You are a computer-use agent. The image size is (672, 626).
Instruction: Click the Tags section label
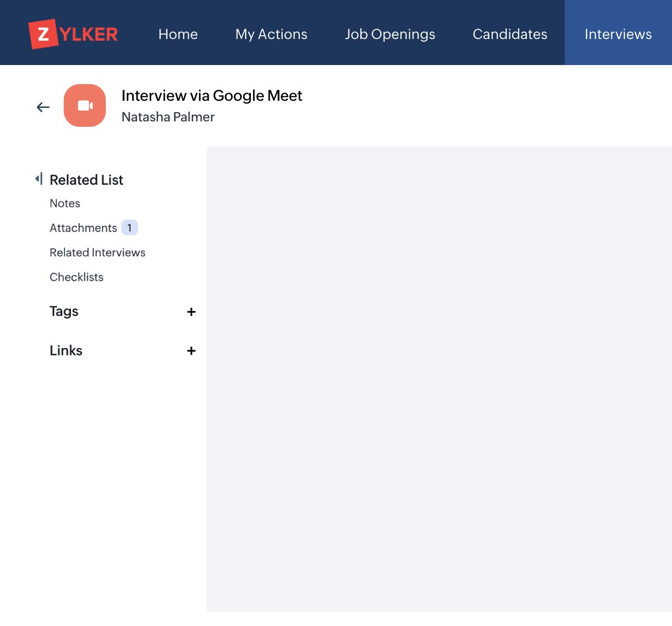pyautogui.click(x=64, y=311)
